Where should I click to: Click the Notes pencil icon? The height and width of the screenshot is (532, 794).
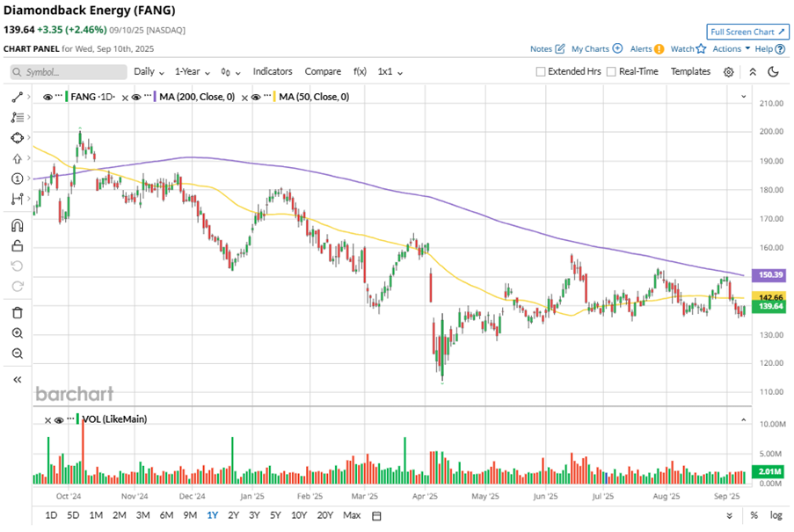(x=559, y=48)
